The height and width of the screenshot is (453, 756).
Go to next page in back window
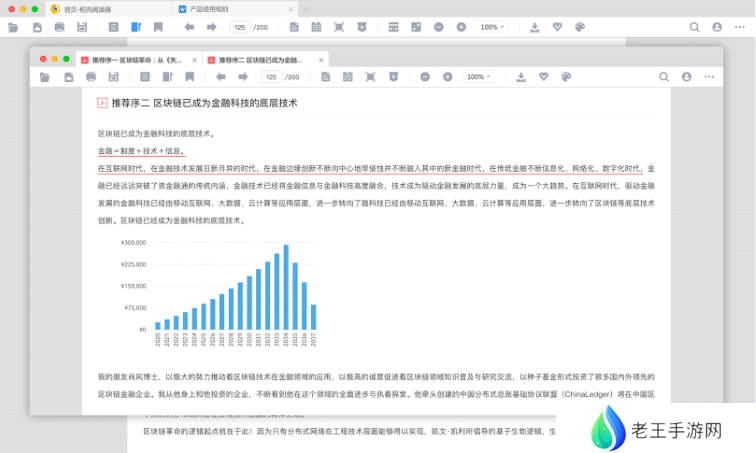pyautogui.click(x=211, y=27)
